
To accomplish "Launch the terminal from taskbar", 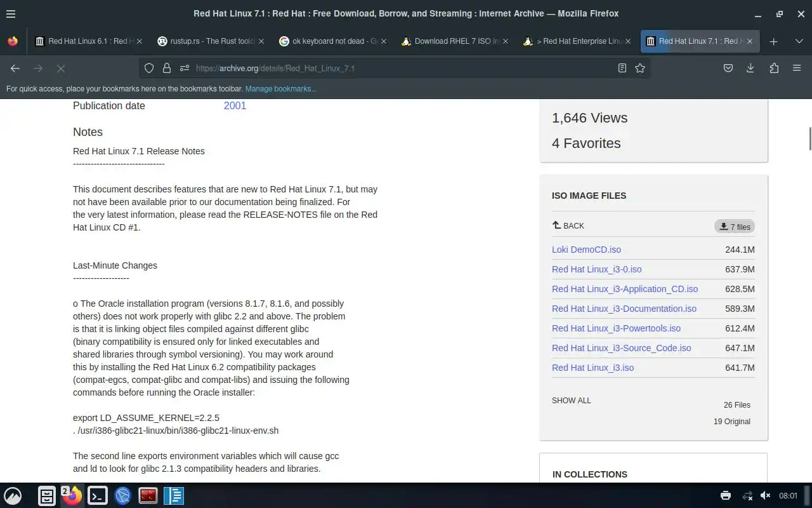I will 98,496.
